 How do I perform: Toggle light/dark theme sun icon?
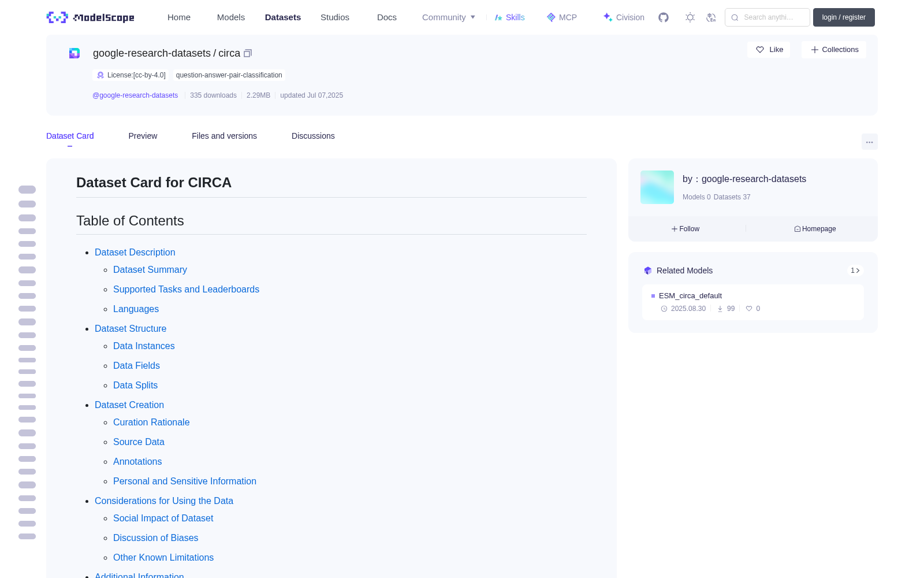690,17
